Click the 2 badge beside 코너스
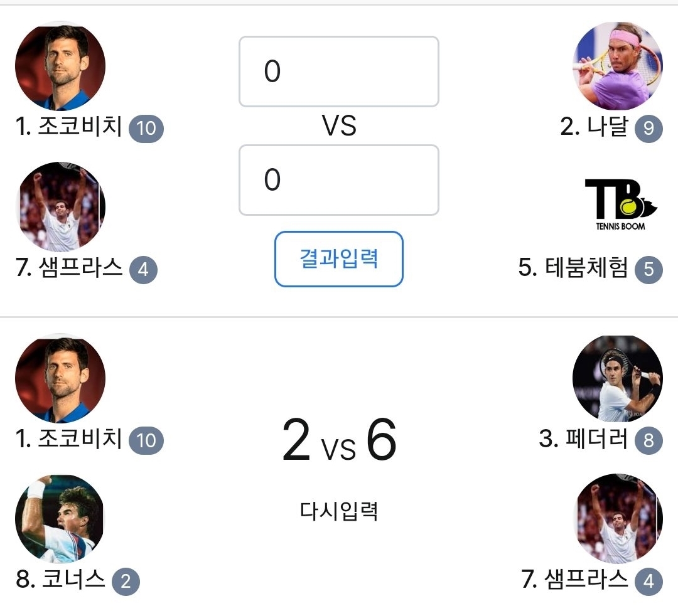This screenshot has width=678, height=616. (x=126, y=582)
